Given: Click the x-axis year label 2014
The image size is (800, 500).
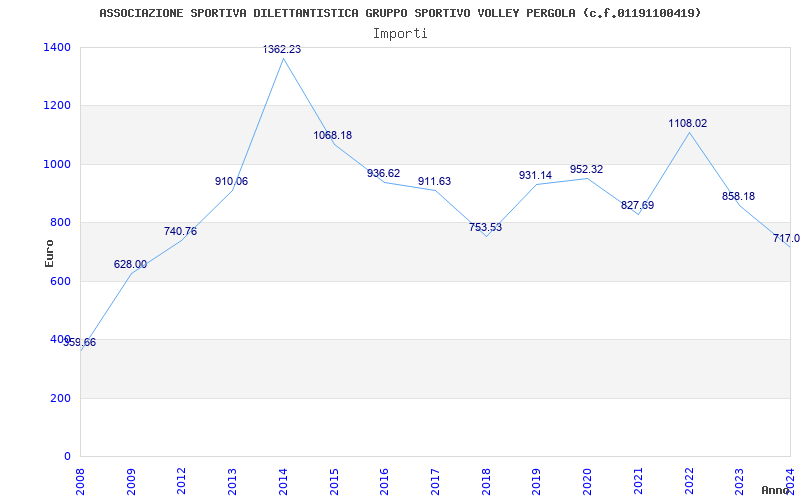Looking at the screenshot, I should [x=283, y=481].
